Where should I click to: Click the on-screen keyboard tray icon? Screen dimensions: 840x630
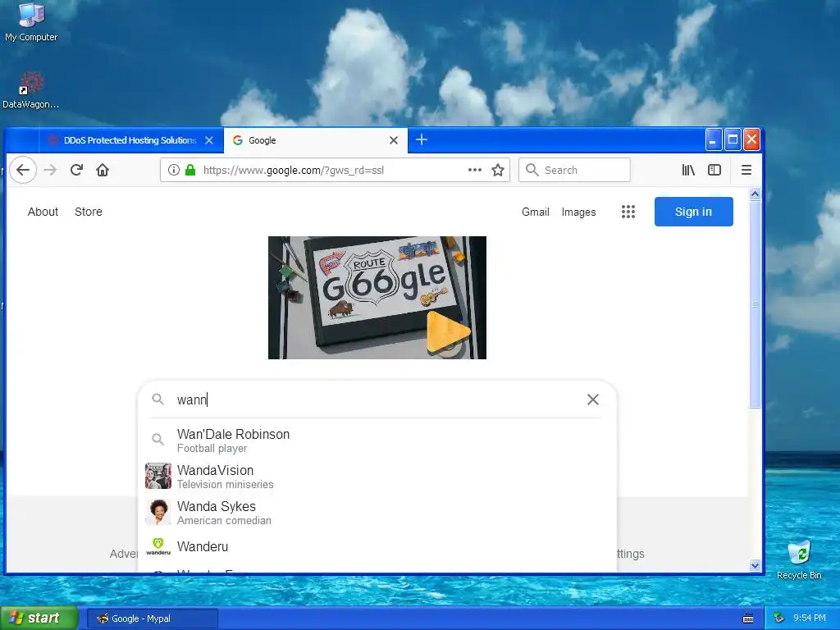(748, 619)
